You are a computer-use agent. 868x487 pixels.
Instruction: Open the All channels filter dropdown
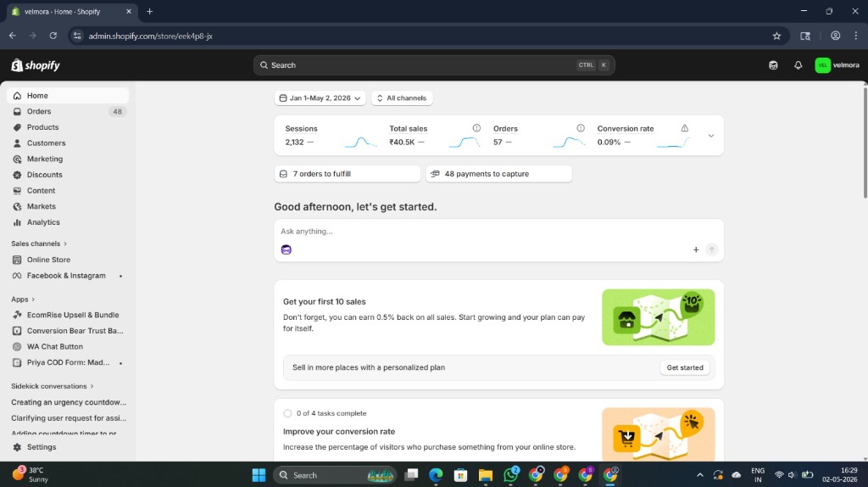pos(402,98)
